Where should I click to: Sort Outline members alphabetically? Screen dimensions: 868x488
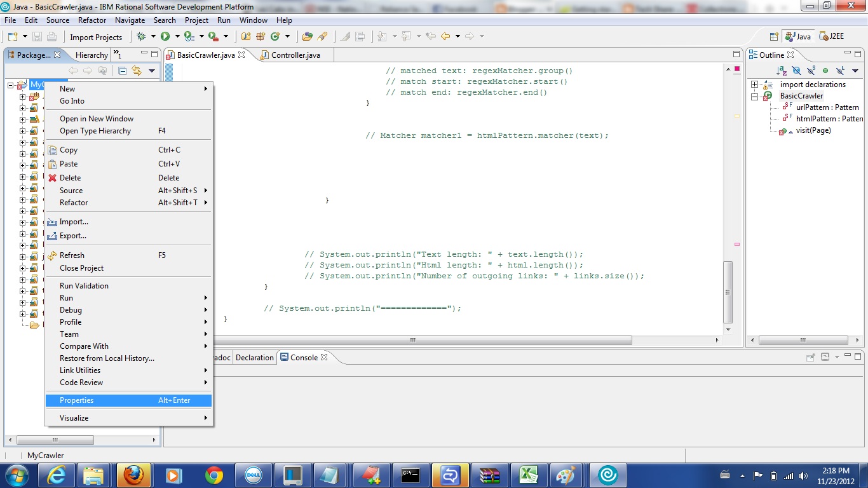[782, 71]
